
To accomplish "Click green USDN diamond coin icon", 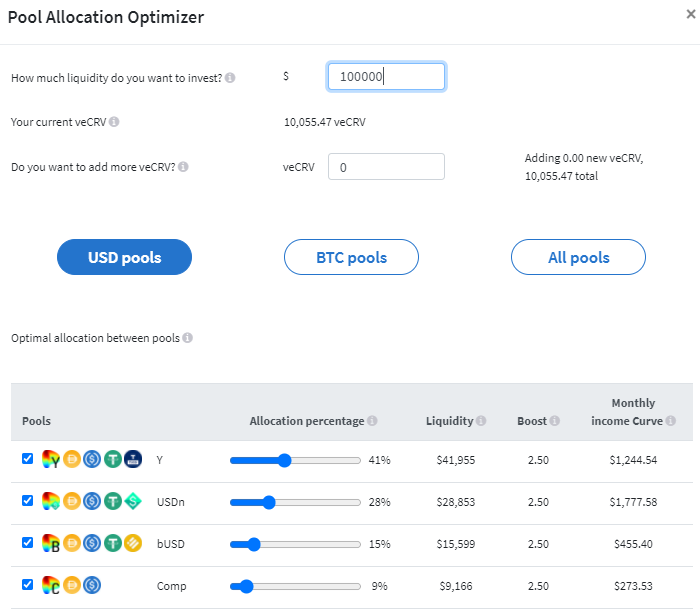I will coord(133,501).
